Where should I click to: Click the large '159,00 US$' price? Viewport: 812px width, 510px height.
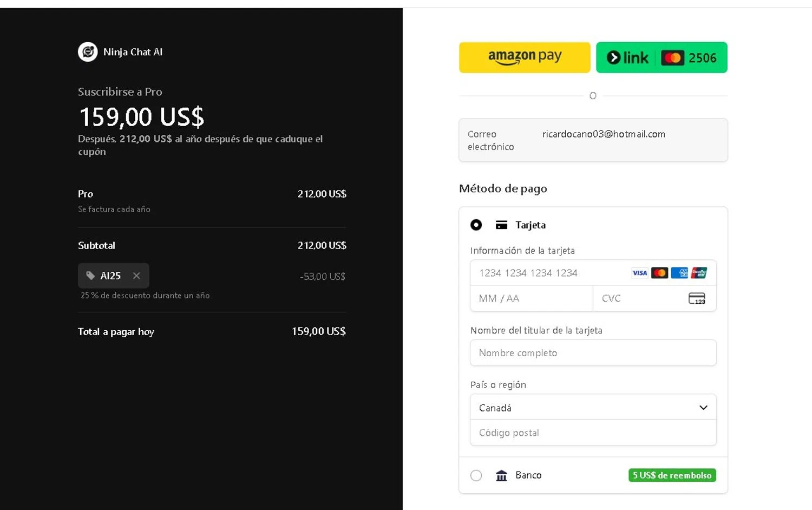142,117
